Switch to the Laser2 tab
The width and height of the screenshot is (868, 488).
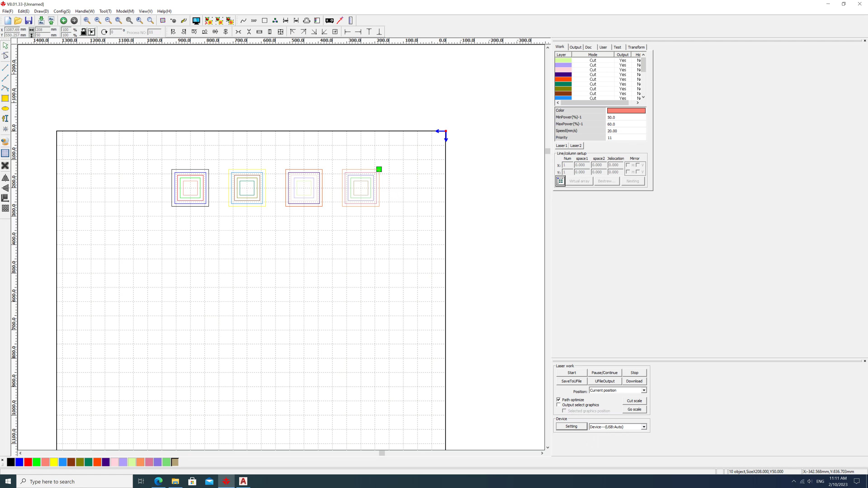coord(576,145)
